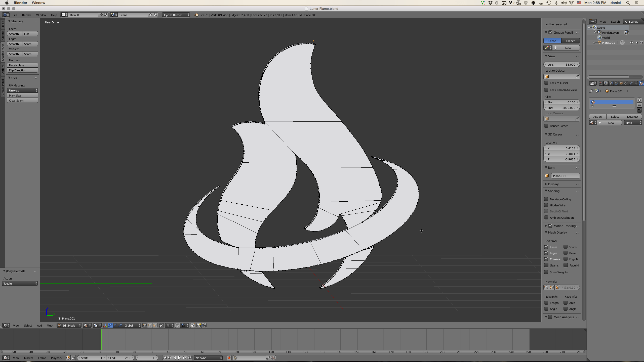The height and width of the screenshot is (362, 644).
Task: Enable face select mode cube icon
Action: pyautogui.click(x=155, y=325)
